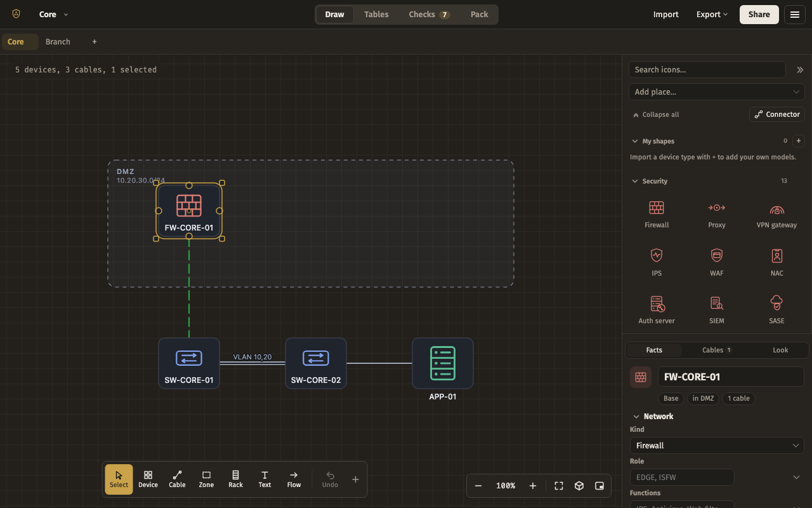The image size is (812, 508).
Task: Click the fit-to-screen icon
Action: pos(559,486)
